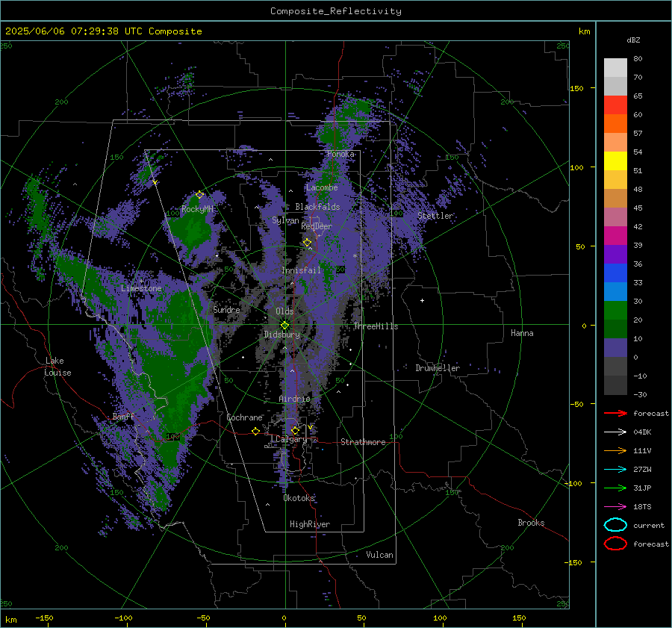Click the Airdrie label
This screenshot has height=628, width=672.
coord(294,399)
